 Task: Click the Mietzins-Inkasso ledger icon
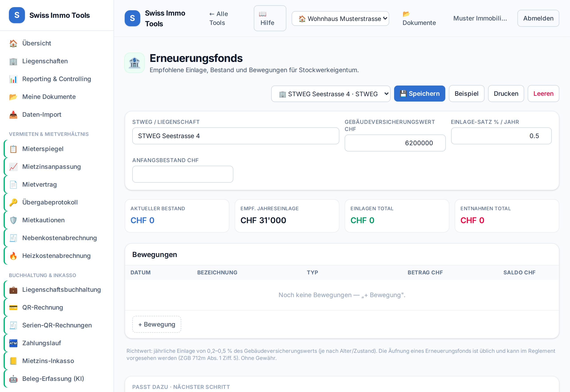point(13,361)
